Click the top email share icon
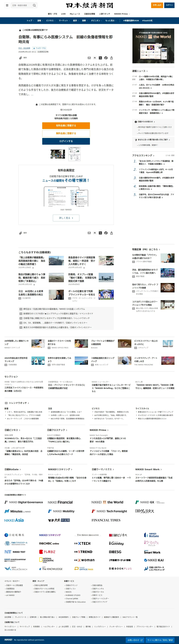This screenshot has height=644, width=179. [89, 58]
